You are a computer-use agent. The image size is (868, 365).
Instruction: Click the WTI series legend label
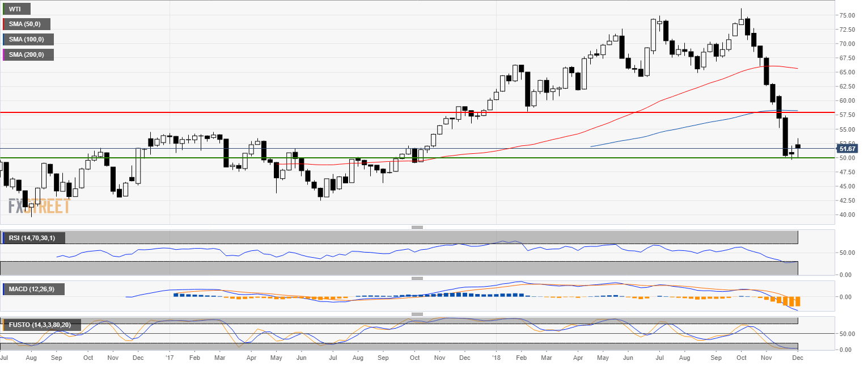coord(16,9)
